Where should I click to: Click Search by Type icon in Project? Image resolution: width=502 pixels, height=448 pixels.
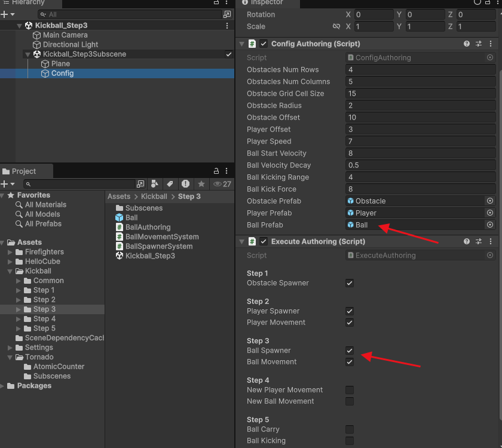click(x=155, y=184)
